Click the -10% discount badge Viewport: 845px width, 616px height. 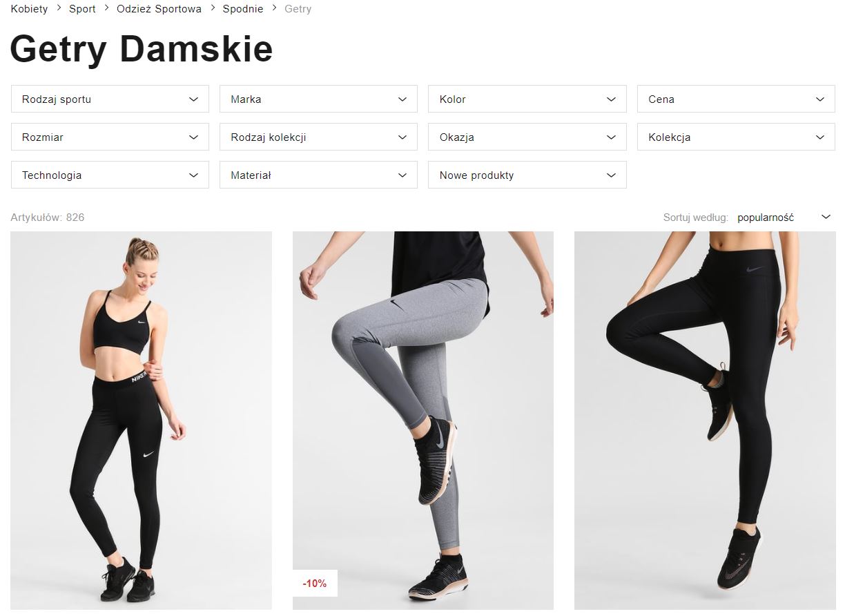tap(315, 584)
